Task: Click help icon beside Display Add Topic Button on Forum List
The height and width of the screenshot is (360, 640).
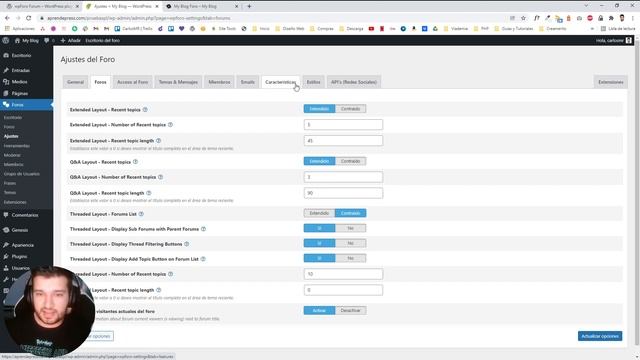Action: (x=203, y=259)
